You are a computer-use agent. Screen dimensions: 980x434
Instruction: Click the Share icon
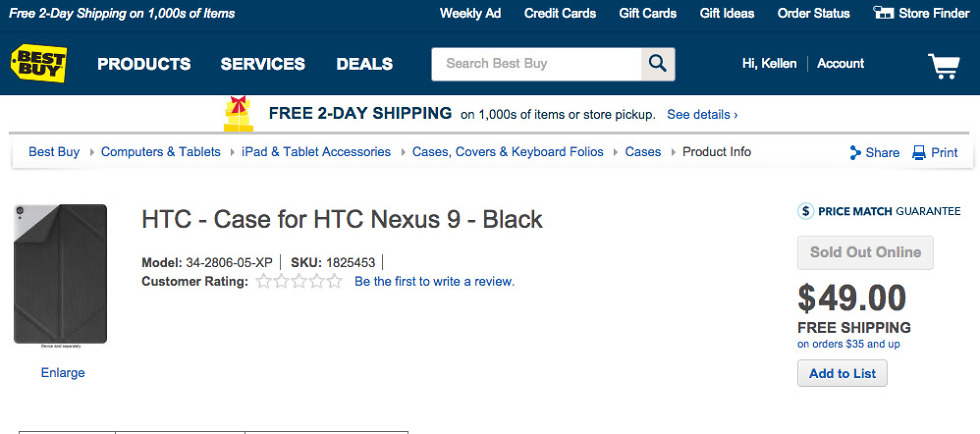tap(855, 153)
